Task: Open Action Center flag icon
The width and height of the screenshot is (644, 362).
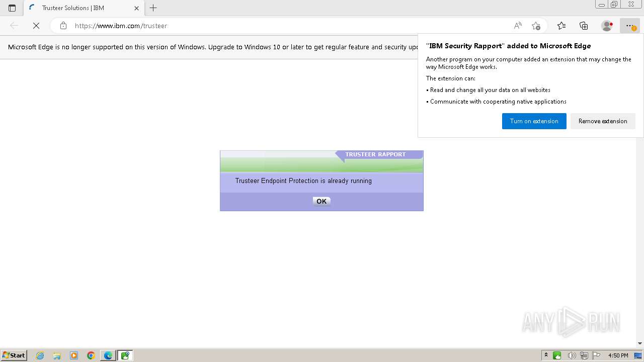Action: coord(596,355)
